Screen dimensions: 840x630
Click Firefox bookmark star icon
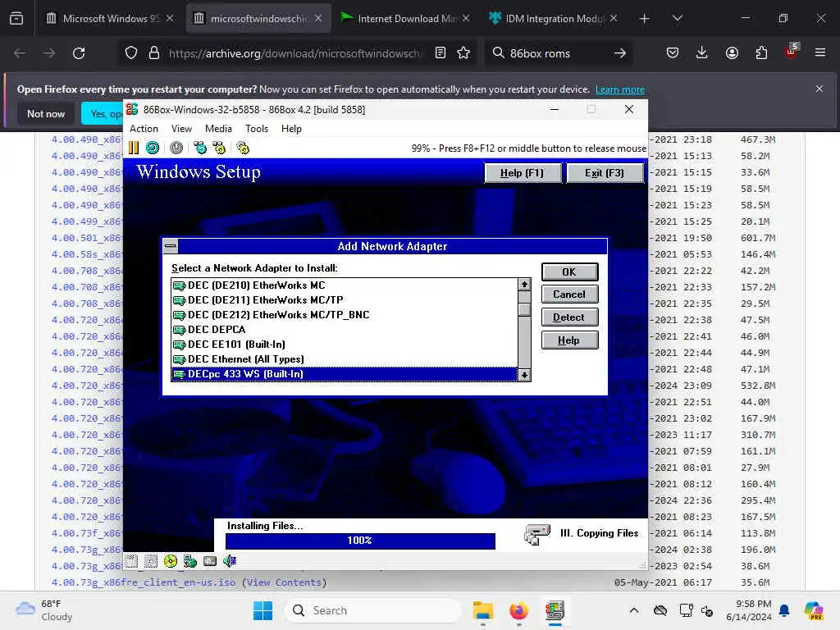coord(463,53)
